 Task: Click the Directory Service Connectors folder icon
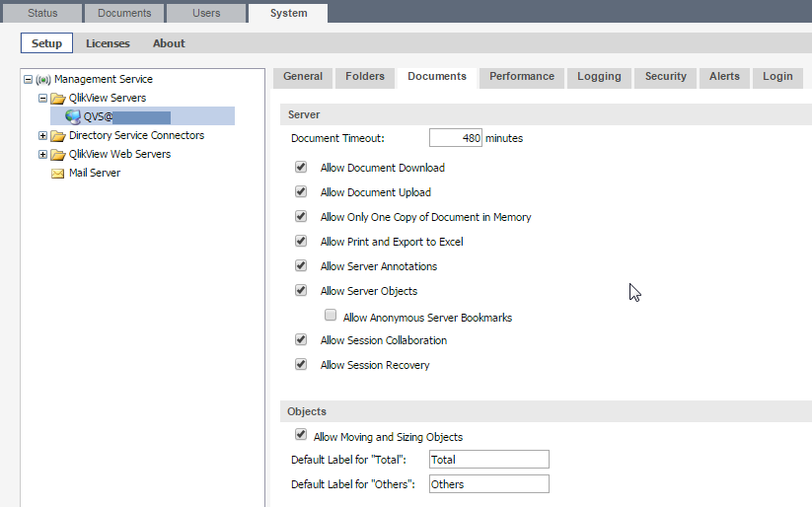pos(58,136)
